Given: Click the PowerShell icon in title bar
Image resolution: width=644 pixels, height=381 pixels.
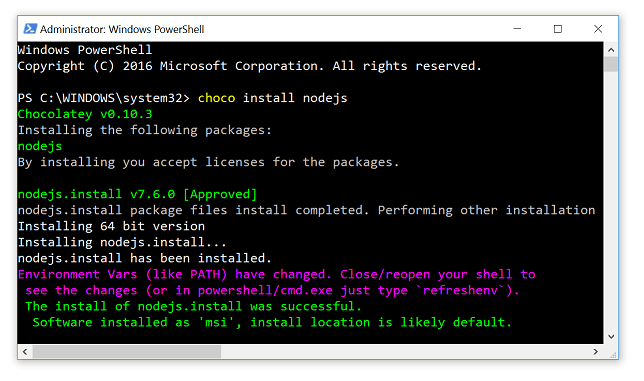Looking at the screenshot, I should 30,29.
